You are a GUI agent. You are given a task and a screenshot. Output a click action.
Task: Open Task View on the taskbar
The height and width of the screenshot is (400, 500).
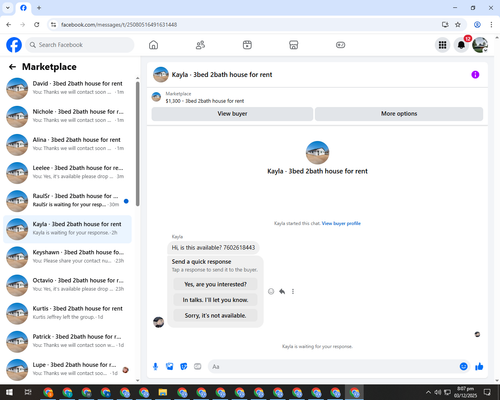click(28, 392)
